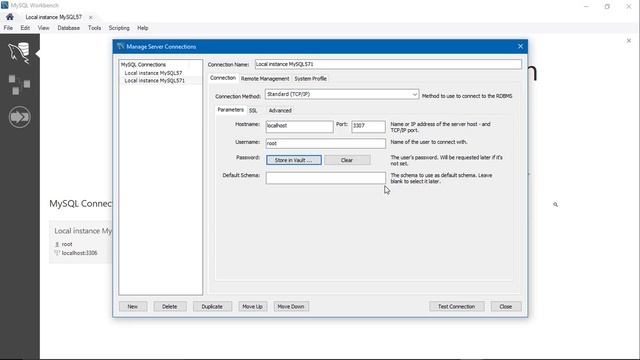
Task: Click the Duplicate button
Action: [x=212, y=307]
